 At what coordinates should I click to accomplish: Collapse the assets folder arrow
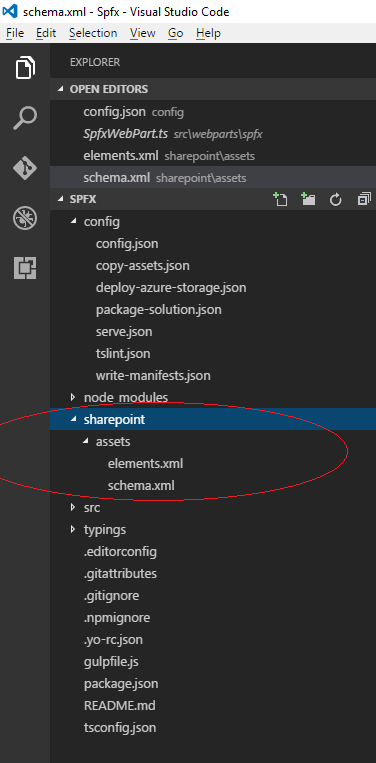coord(86,441)
